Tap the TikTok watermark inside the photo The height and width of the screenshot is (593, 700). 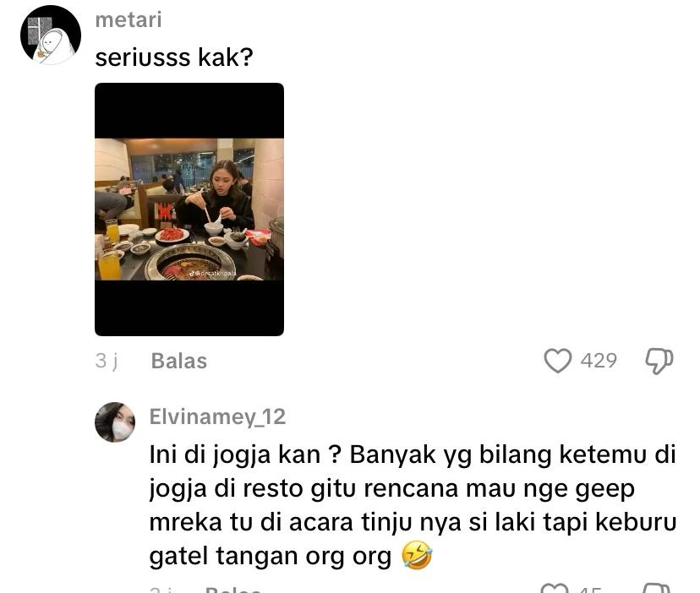213,273
